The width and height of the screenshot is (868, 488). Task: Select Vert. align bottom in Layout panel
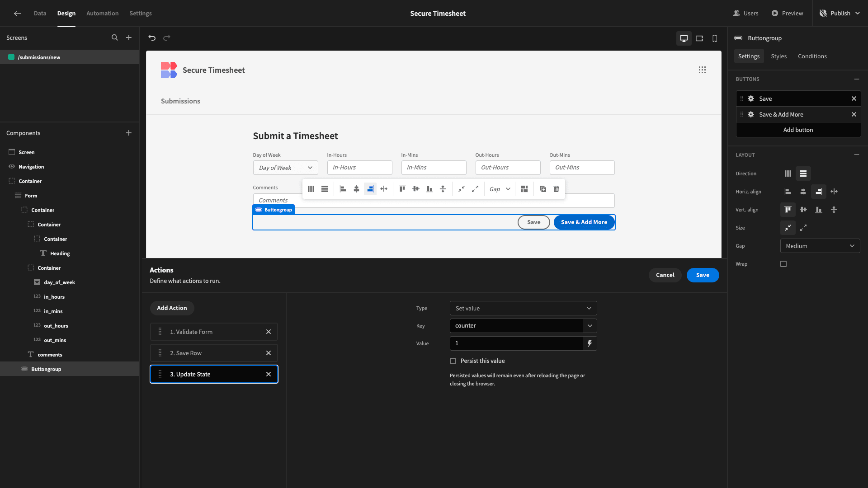819,210
